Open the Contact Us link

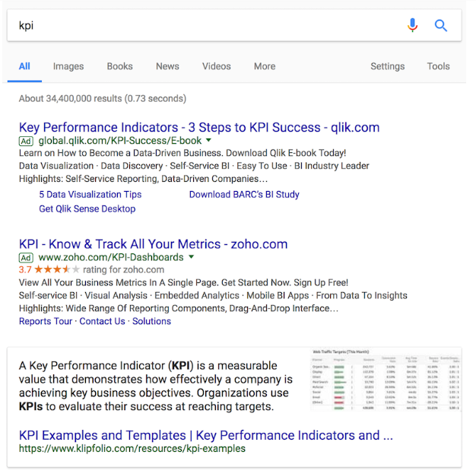tap(102, 321)
